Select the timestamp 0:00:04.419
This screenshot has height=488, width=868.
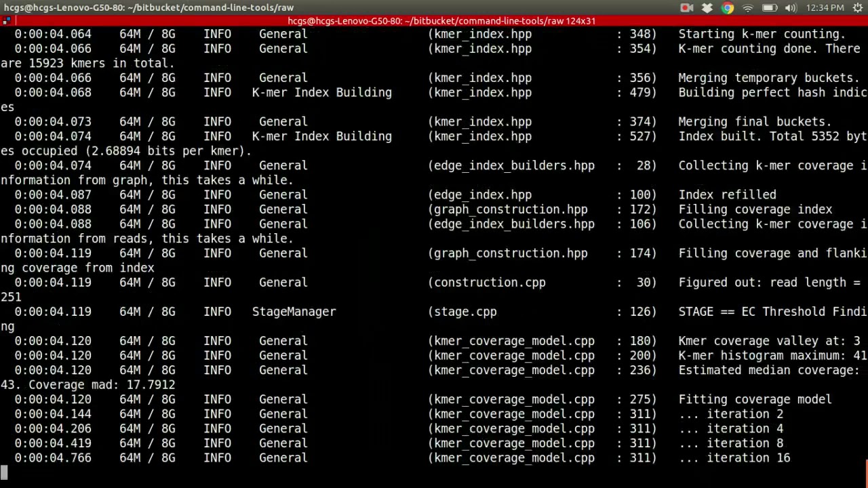[x=53, y=443]
